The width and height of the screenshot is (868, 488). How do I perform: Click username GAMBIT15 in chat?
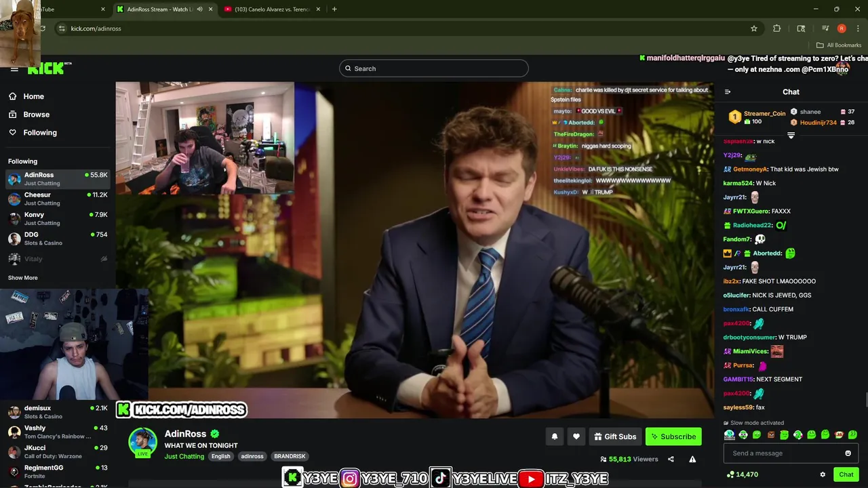point(738,380)
